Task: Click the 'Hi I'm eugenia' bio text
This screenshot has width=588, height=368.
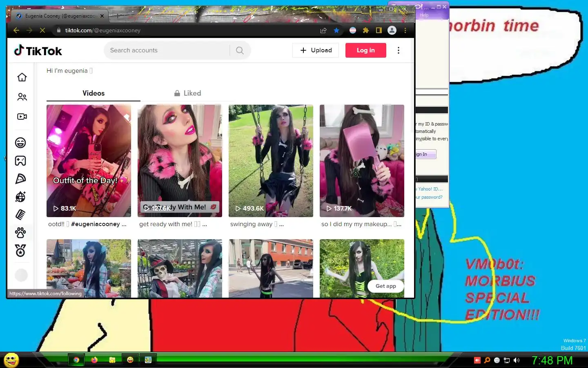Action: [x=67, y=71]
